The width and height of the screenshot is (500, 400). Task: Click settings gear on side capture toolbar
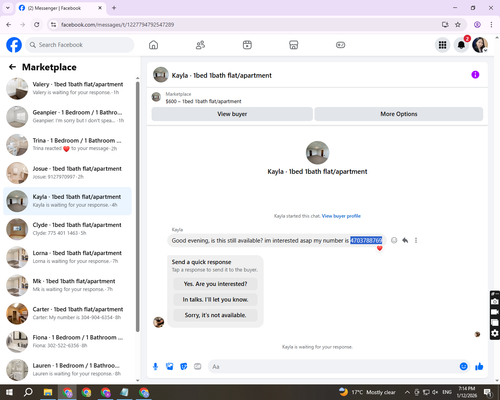pos(495,333)
